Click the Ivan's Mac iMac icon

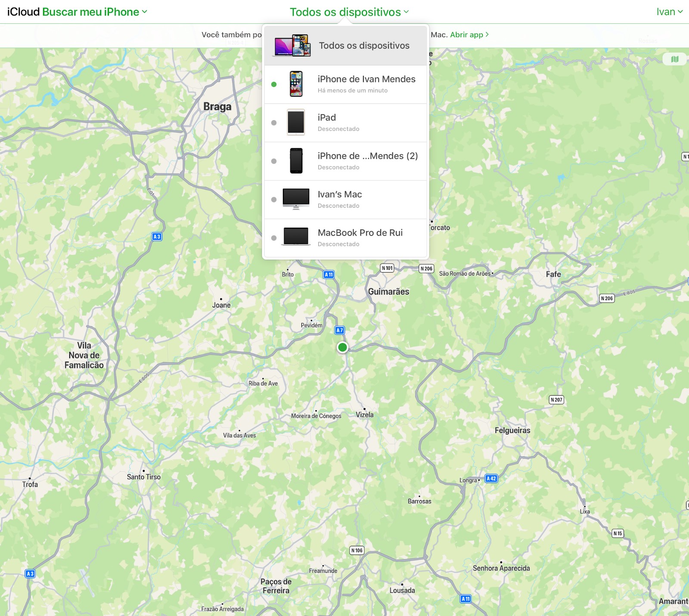pos(296,199)
